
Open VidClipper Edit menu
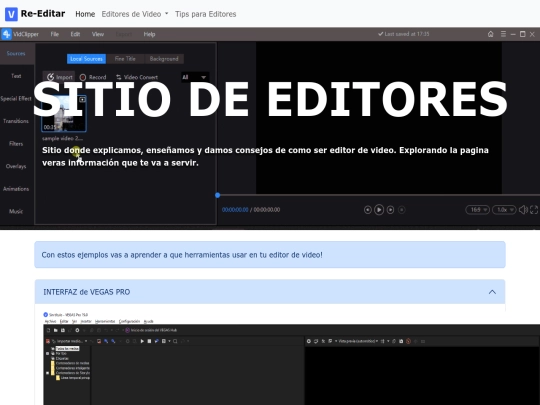75,34
